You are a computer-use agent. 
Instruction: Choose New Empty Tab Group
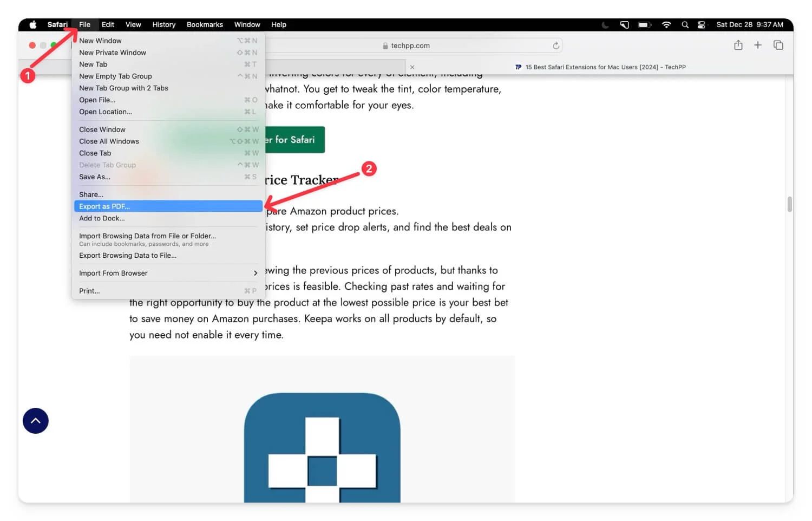pyautogui.click(x=168, y=76)
